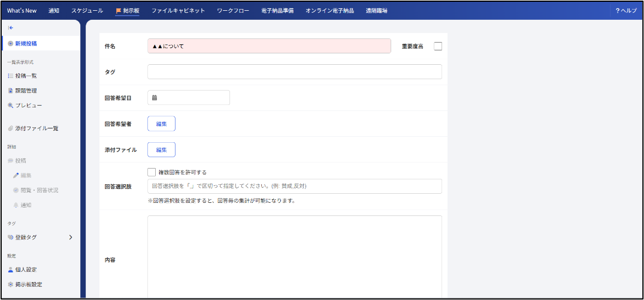Screen dimensions: 644x300
Task: Click the note ※回答選択肢を設定すると
Action: click(222, 201)
